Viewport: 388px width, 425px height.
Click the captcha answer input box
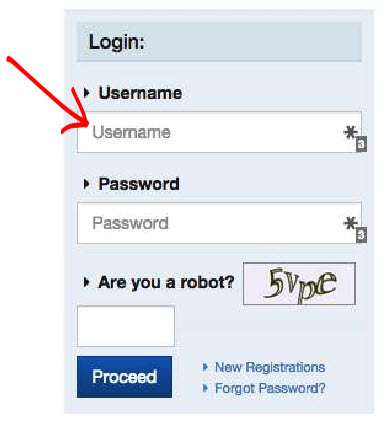126,326
